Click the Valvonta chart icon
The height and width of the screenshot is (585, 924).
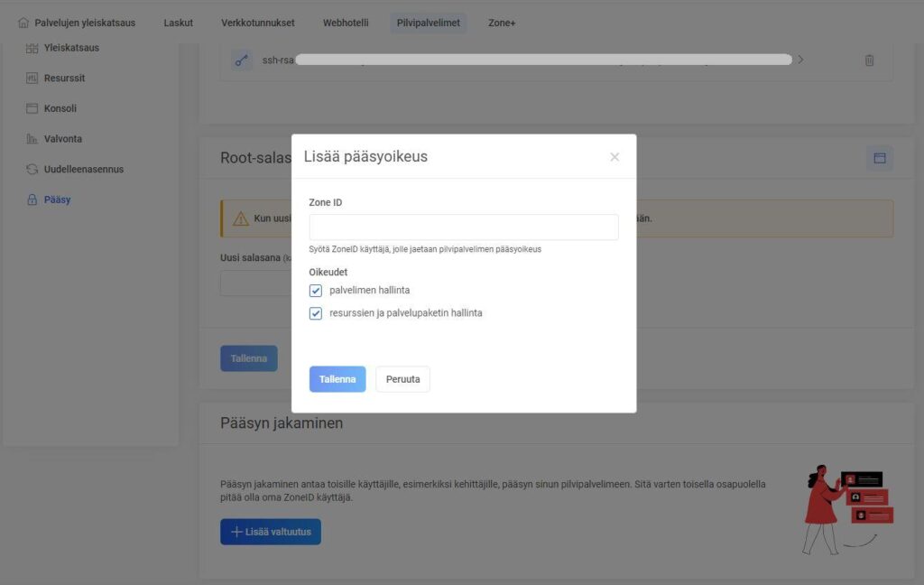click(32, 139)
